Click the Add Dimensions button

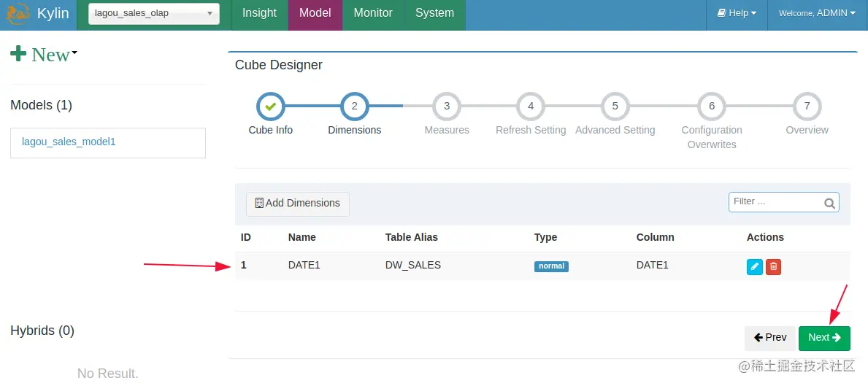pos(298,204)
